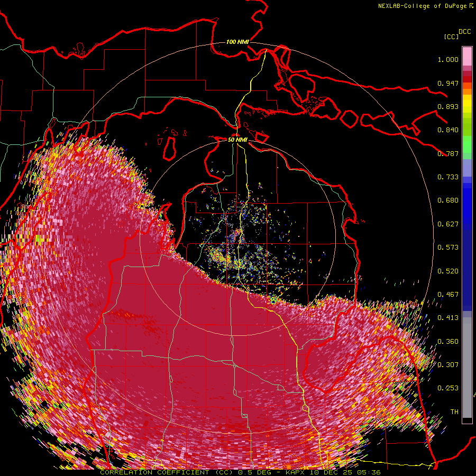This screenshot has width=476, height=476.
Task: Click the 0.360 legend value
Action: click(x=448, y=342)
